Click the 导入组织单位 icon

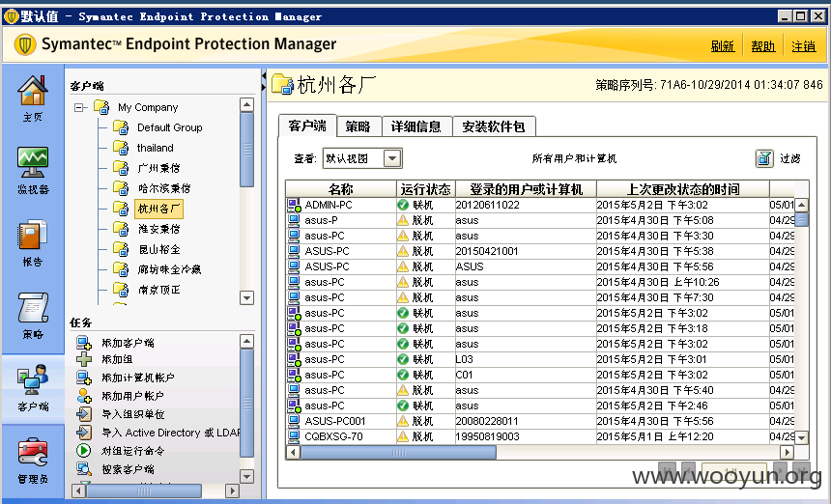pyautogui.click(x=84, y=414)
